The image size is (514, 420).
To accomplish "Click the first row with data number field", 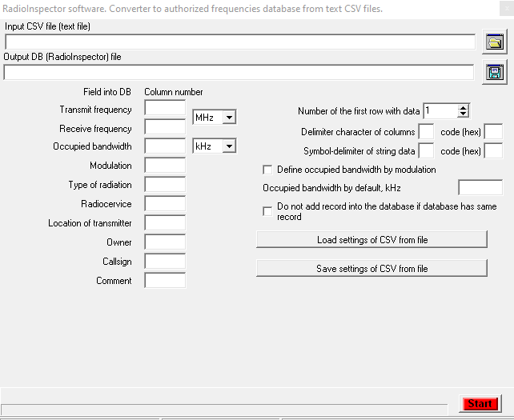I will pyautogui.click(x=440, y=110).
